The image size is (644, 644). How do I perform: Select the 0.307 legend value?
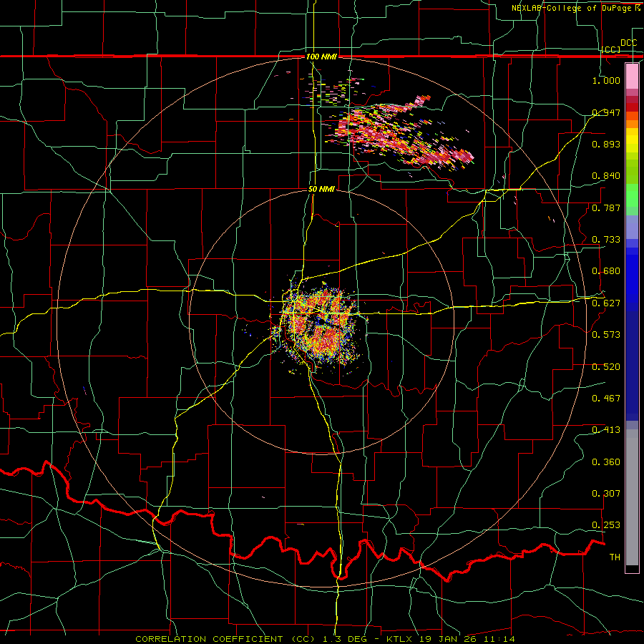click(606, 494)
